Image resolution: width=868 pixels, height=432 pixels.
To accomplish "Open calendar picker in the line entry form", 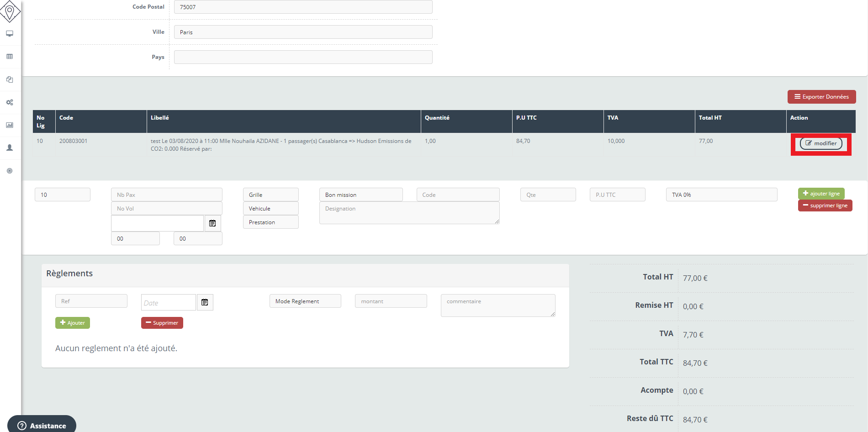I will 212,223.
